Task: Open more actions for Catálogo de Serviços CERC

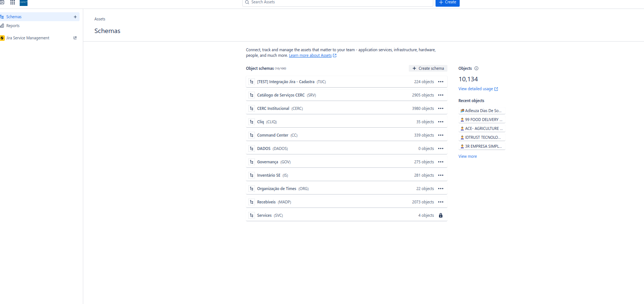Action: [x=441, y=95]
